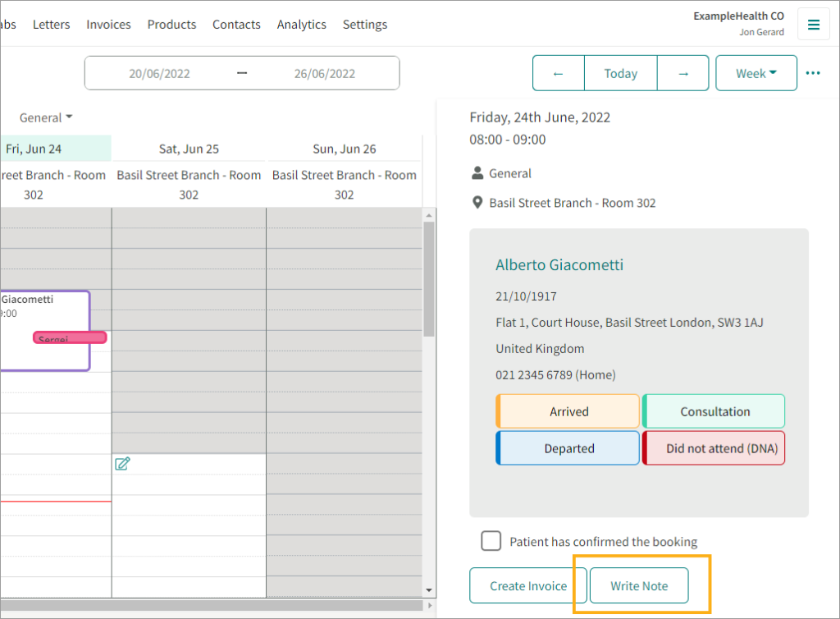Mark the patient as Departed
Viewport: 840px width, 619px height.
coord(568,448)
